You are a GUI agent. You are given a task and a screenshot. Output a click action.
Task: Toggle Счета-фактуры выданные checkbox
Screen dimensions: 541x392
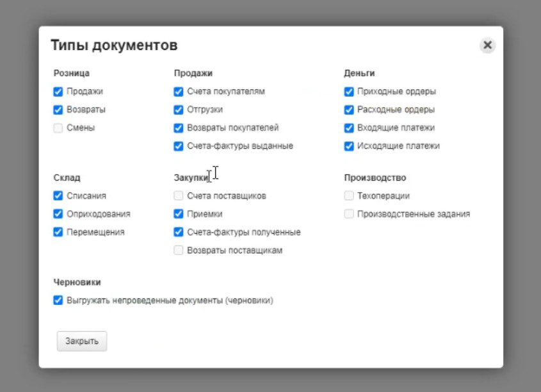pos(179,146)
